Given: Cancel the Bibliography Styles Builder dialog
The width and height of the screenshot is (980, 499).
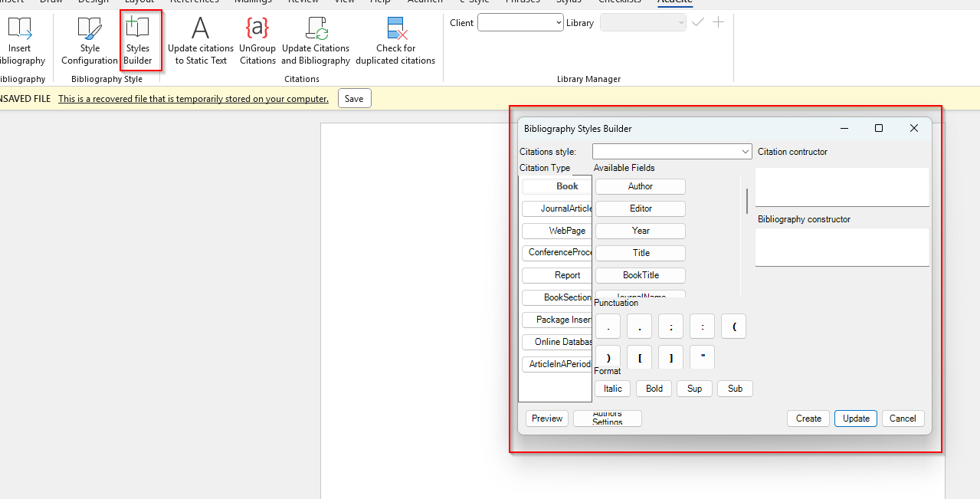Looking at the screenshot, I should point(903,419).
